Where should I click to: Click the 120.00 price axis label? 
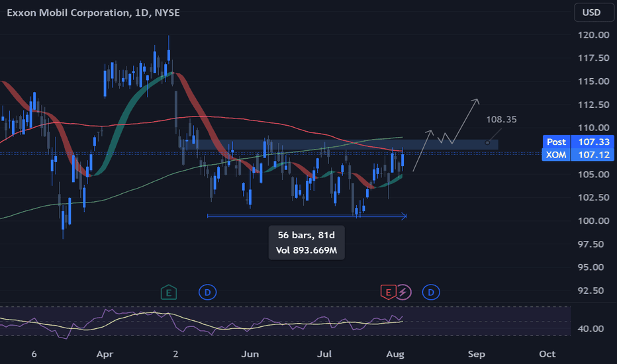[593, 35]
